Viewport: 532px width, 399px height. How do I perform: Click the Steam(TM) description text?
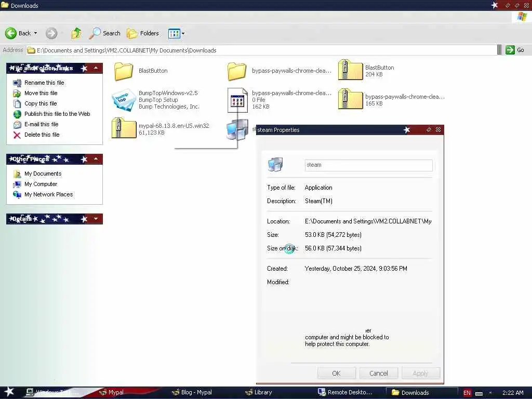click(318, 201)
